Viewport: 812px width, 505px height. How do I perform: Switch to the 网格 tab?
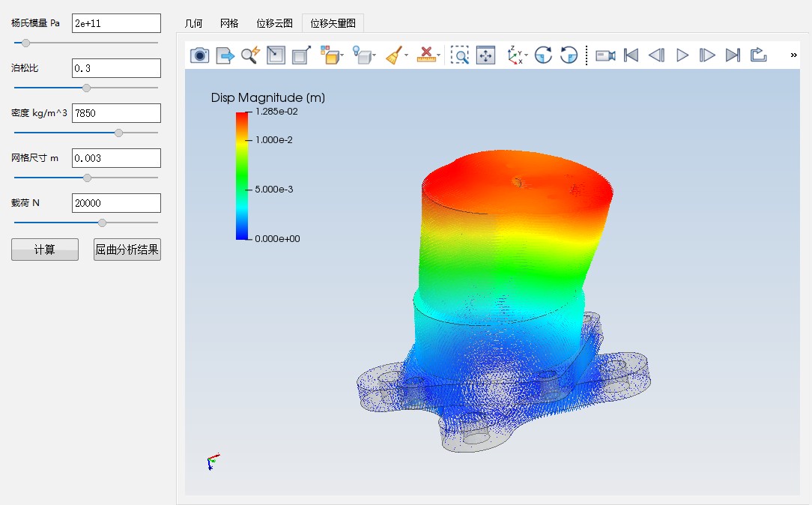tap(229, 23)
